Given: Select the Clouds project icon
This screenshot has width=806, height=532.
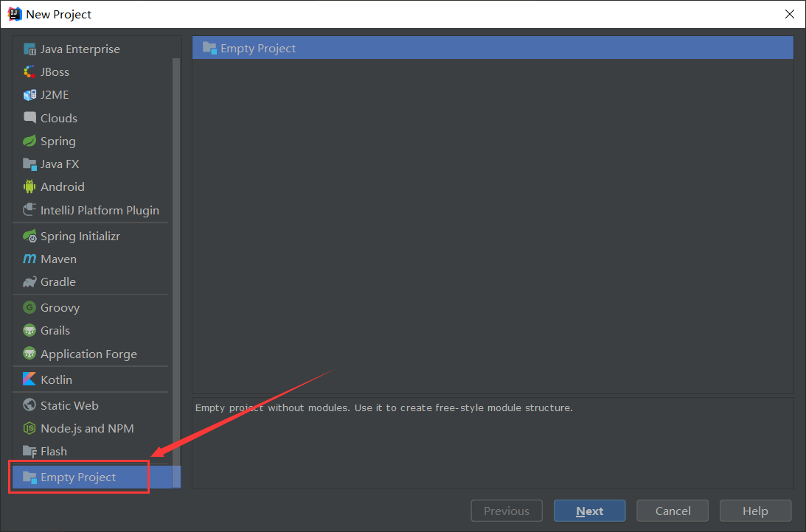Looking at the screenshot, I should [x=29, y=118].
